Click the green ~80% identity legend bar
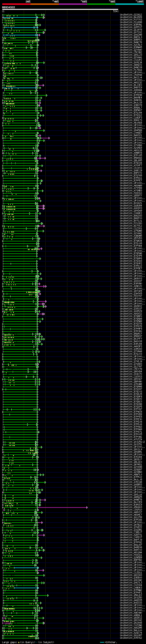Screen dimensions: 146x644 point(101,4)
